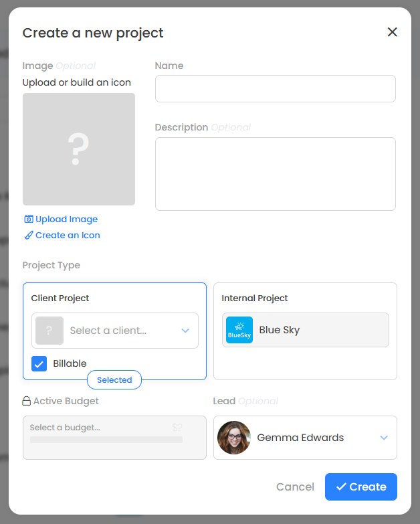Click the budget dollar sign icon
Viewport: 420px width, 524px height.
(x=177, y=428)
